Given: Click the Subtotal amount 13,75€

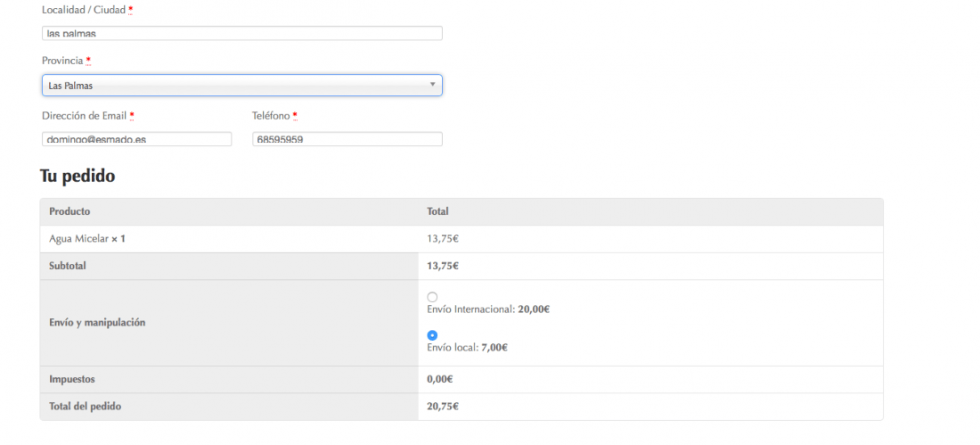Looking at the screenshot, I should pos(443,266).
